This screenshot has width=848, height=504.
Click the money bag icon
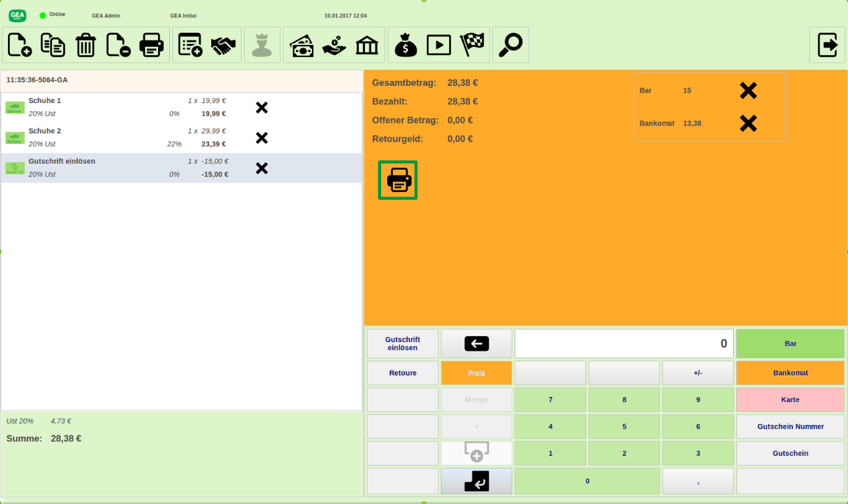click(x=406, y=45)
